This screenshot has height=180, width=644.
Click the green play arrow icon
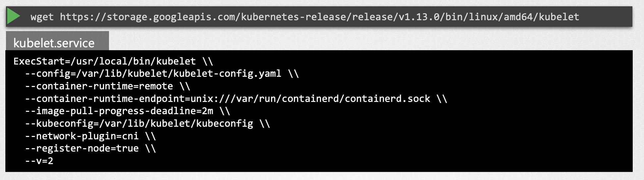[14, 16]
